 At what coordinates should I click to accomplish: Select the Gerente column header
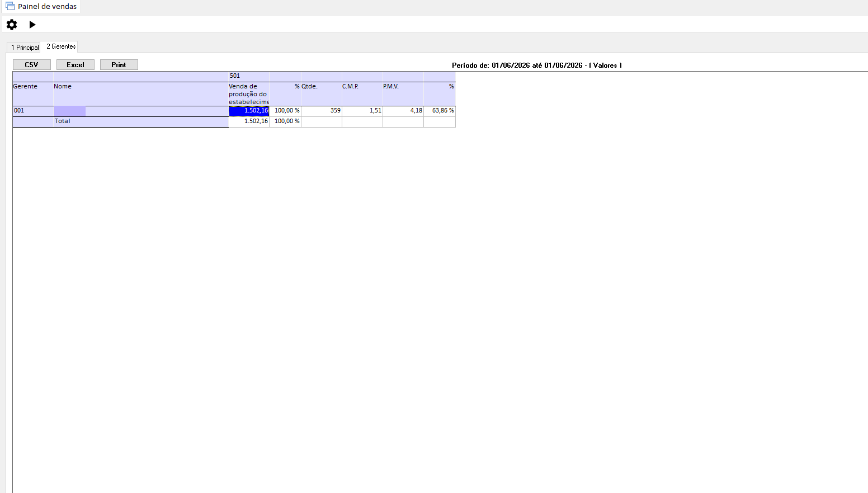pyautogui.click(x=33, y=94)
